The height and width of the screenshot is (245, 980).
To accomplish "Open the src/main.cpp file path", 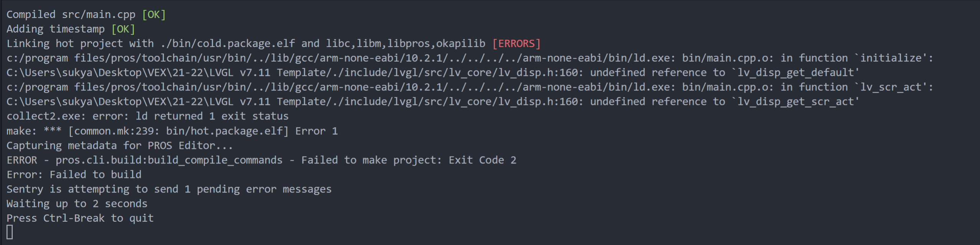I will coord(99,15).
